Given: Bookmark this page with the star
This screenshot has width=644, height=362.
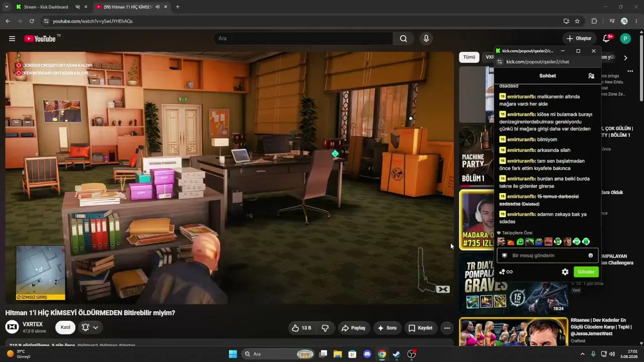Looking at the screenshot, I should pos(577,21).
